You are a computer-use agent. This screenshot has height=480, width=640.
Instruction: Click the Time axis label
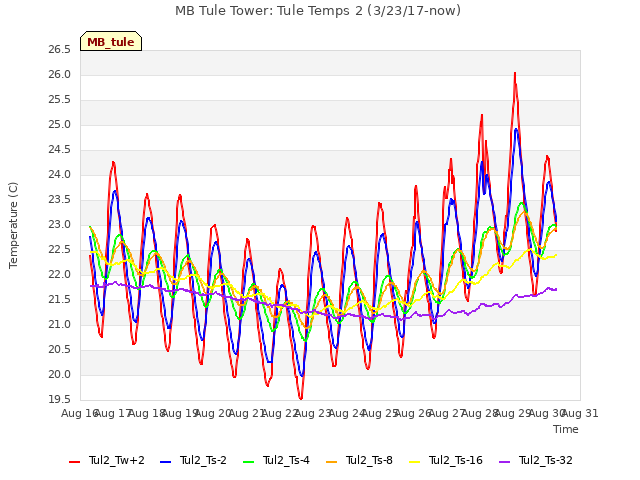(x=566, y=429)
